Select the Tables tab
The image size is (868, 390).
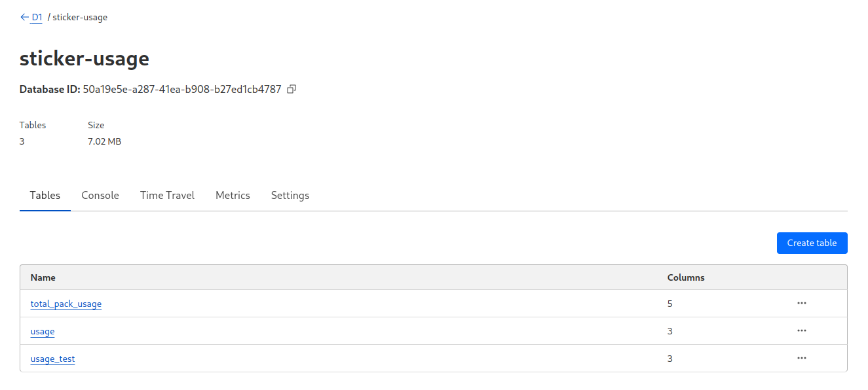tap(45, 196)
